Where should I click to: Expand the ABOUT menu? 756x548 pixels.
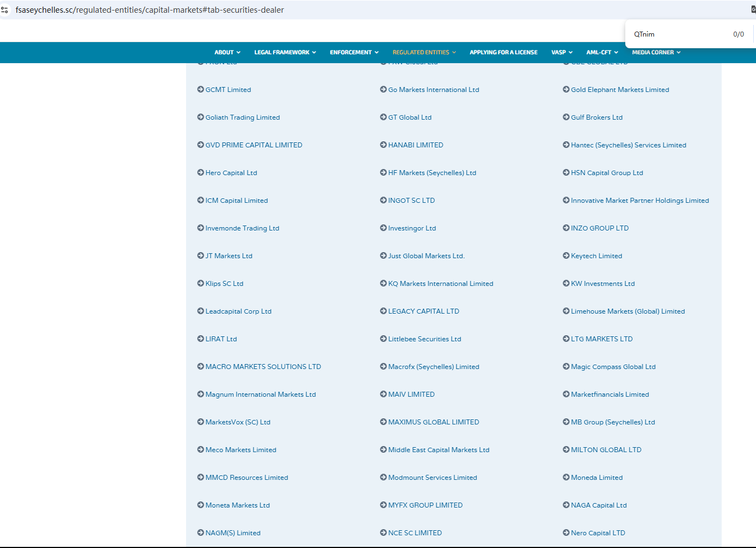point(227,52)
